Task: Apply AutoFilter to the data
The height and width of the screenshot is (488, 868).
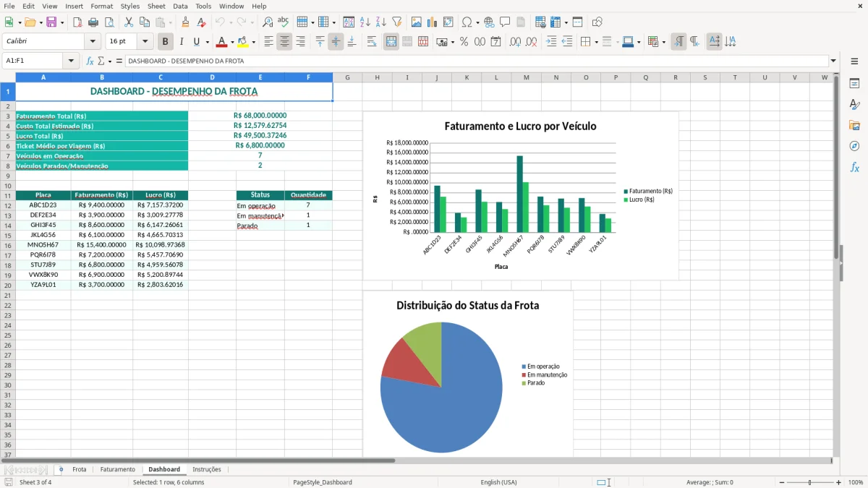Action: tap(396, 22)
